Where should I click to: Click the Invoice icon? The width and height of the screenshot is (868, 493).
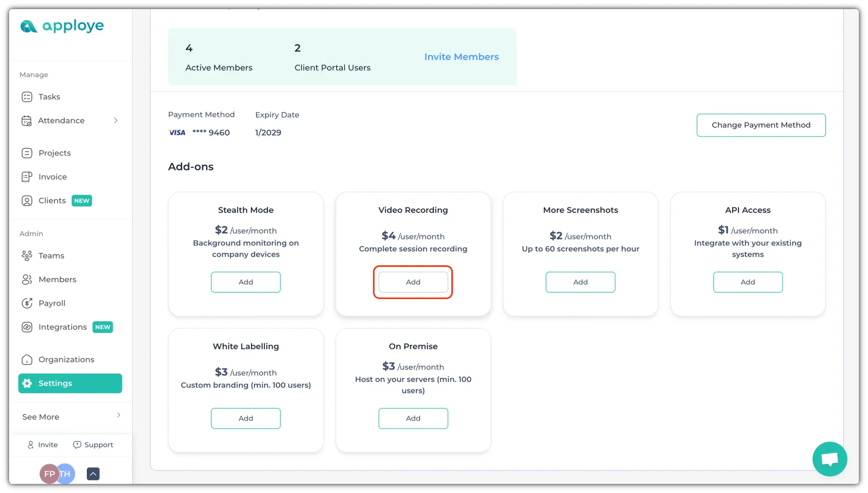click(27, 177)
